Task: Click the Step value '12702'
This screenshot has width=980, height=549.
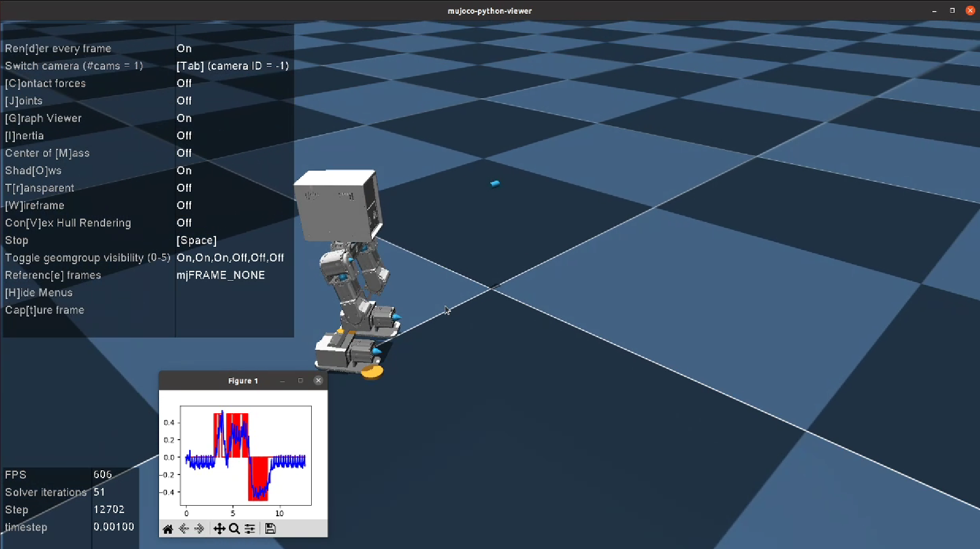Action: [109, 509]
